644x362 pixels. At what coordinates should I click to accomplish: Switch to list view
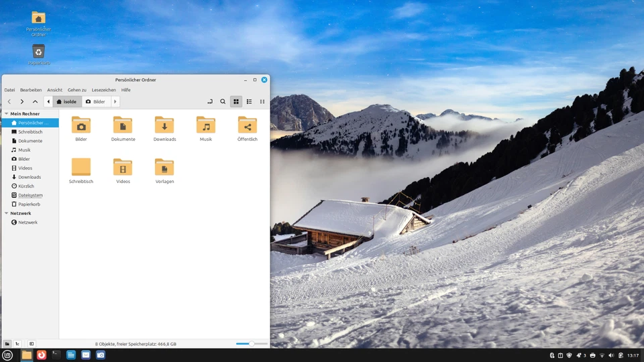tap(249, 101)
